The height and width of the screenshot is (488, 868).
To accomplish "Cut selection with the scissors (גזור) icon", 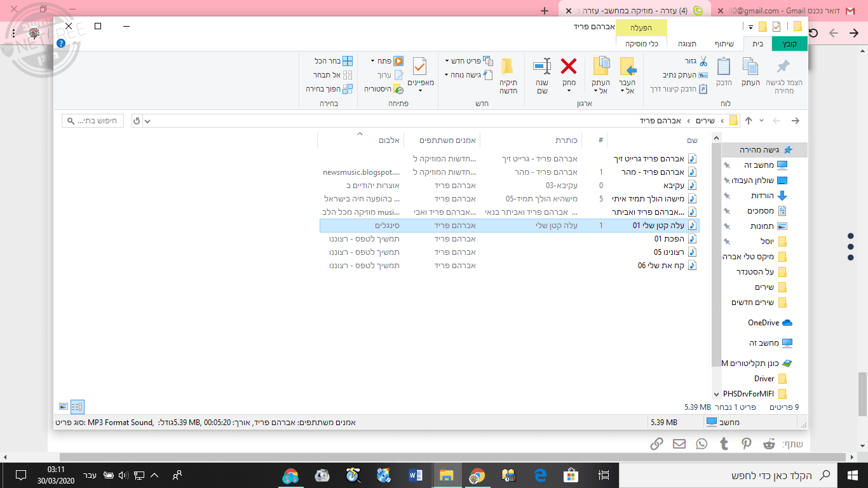I will (x=697, y=61).
